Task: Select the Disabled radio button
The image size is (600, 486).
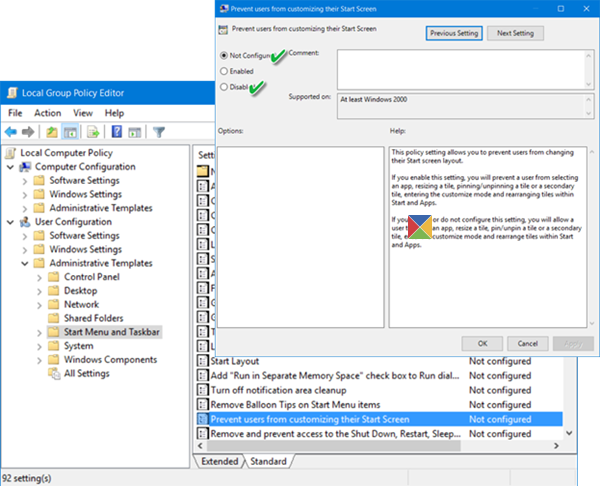Action: pyautogui.click(x=224, y=87)
